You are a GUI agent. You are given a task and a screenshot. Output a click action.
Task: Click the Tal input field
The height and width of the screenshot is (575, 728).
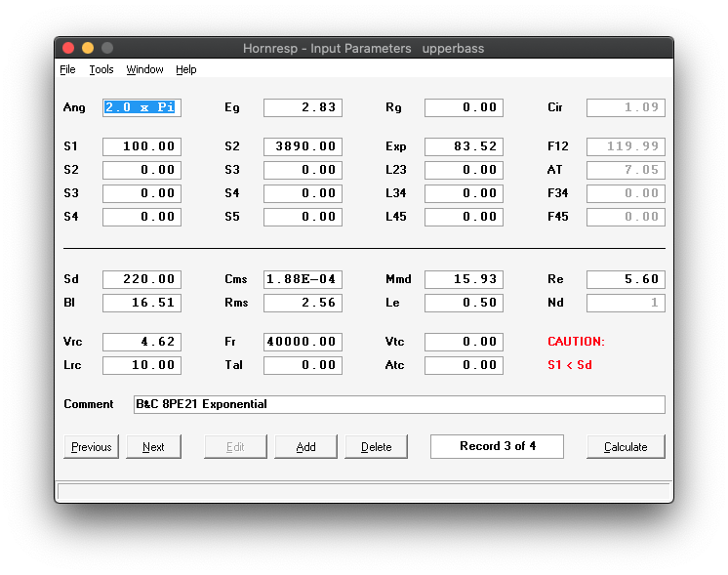[303, 365]
